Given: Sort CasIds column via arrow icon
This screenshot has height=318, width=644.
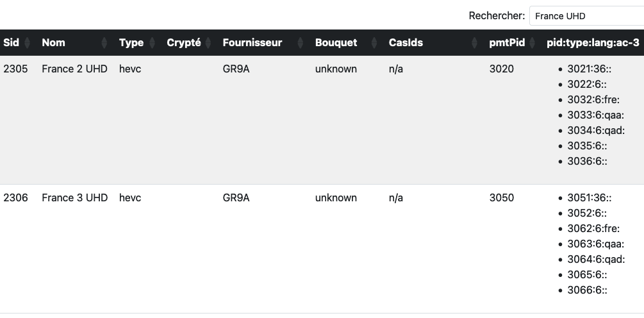Looking at the screenshot, I should pos(474,43).
